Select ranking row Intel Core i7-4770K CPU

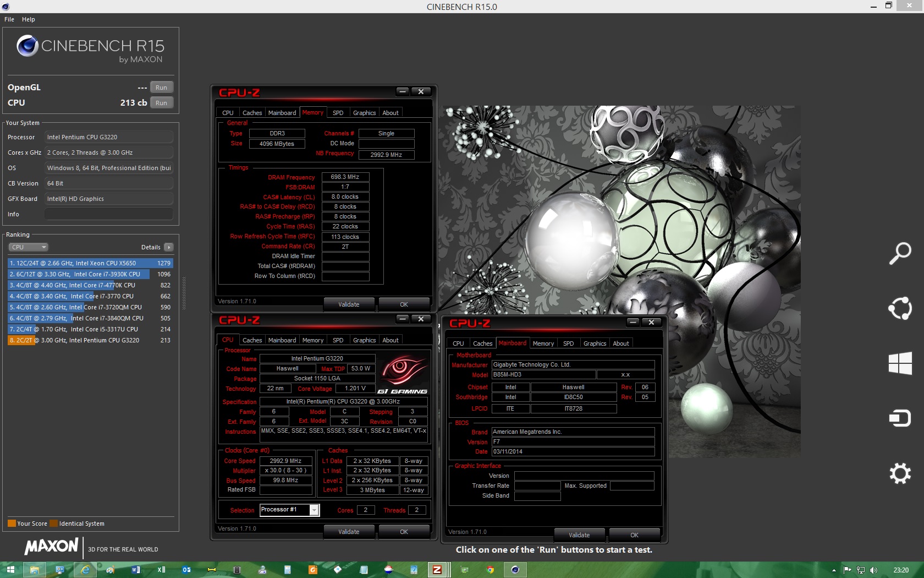click(90, 285)
